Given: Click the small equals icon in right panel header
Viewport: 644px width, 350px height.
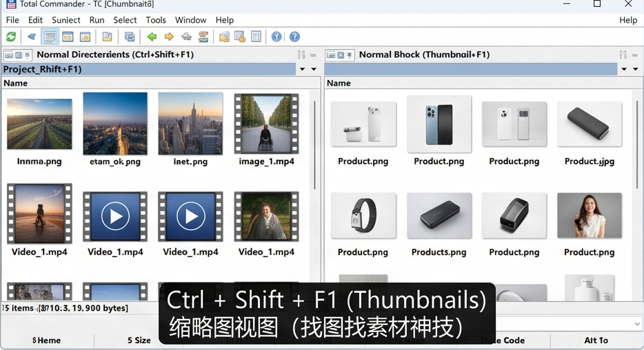Looking at the screenshot, I should [635, 55].
